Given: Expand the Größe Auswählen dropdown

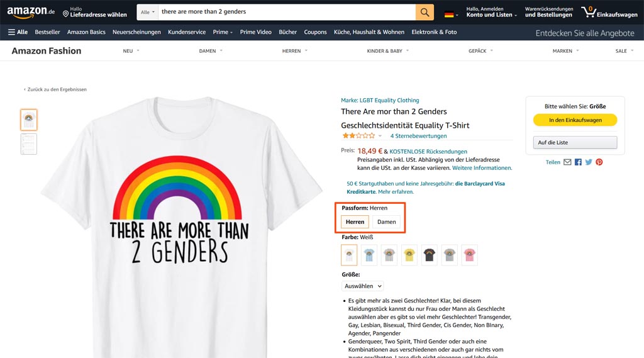Looking at the screenshot, I should (363, 286).
